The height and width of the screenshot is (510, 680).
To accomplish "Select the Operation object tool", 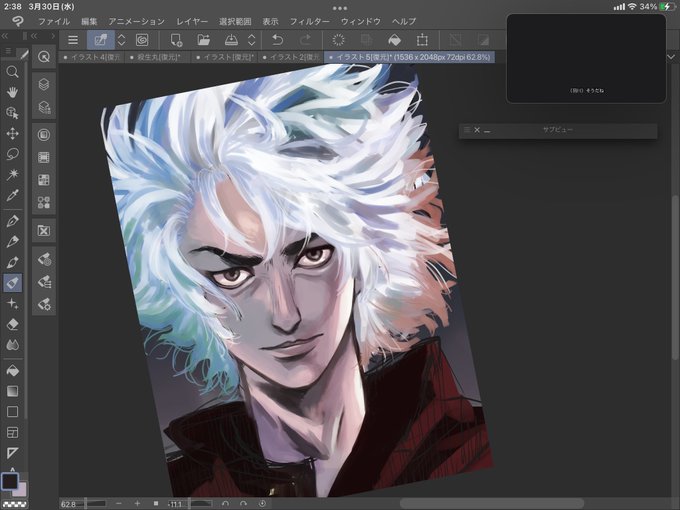I will (x=12, y=113).
